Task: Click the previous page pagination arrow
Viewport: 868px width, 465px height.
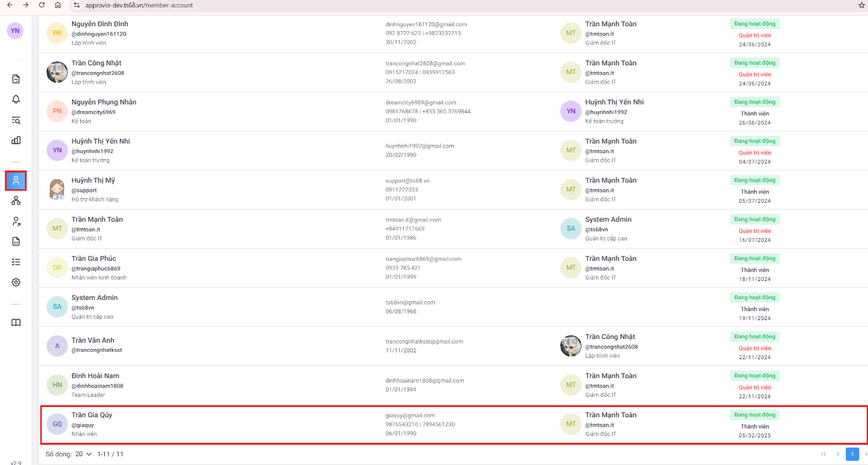Action: pos(838,454)
